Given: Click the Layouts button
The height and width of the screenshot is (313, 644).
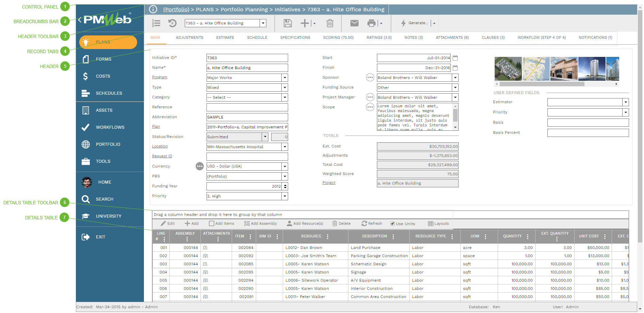Looking at the screenshot, I should [439, 224].
